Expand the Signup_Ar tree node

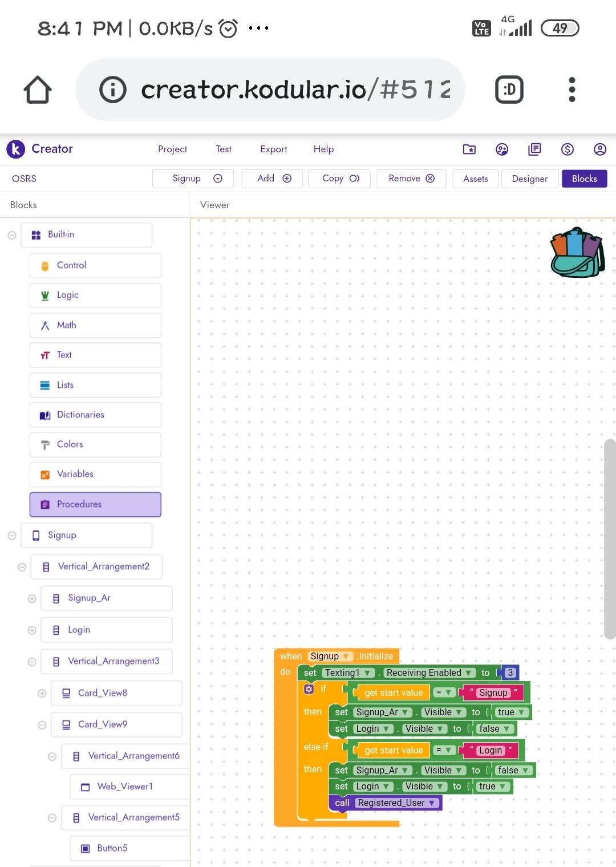pos(32,598)
